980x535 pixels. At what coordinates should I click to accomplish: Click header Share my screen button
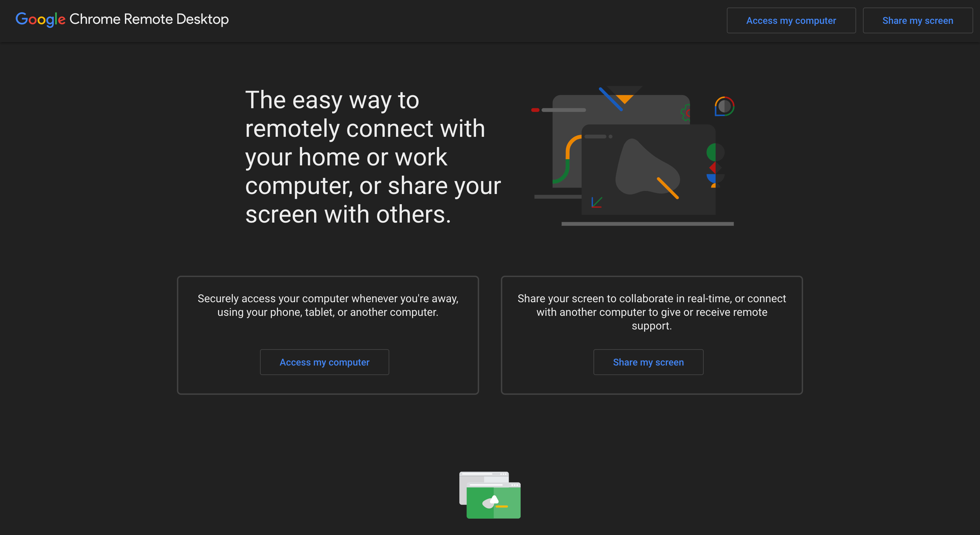coord(917,20)
